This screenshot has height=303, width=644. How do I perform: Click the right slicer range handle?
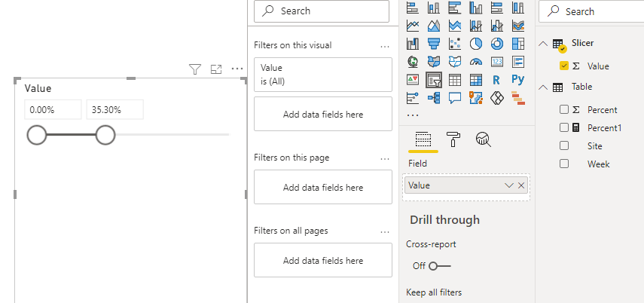(x=105, y=135)
